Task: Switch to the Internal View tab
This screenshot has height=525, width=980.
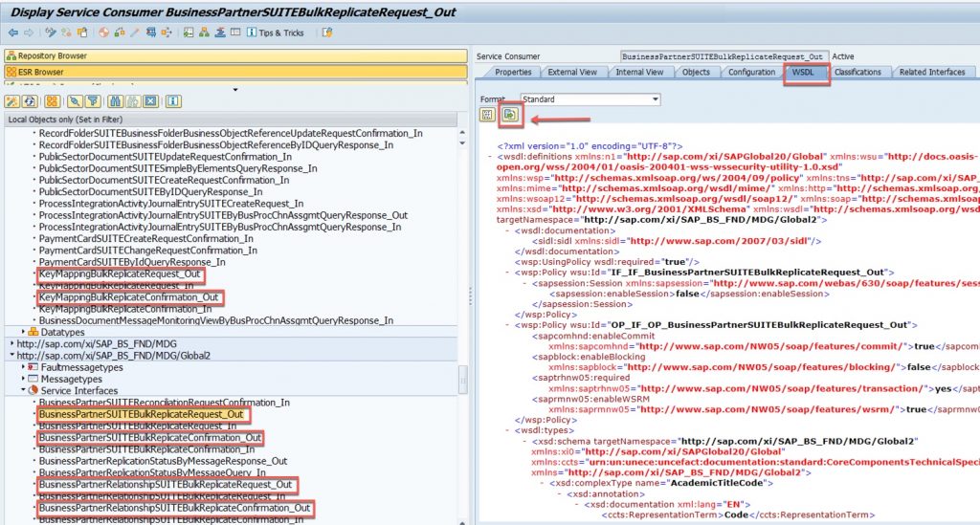Action: (639, 73)
